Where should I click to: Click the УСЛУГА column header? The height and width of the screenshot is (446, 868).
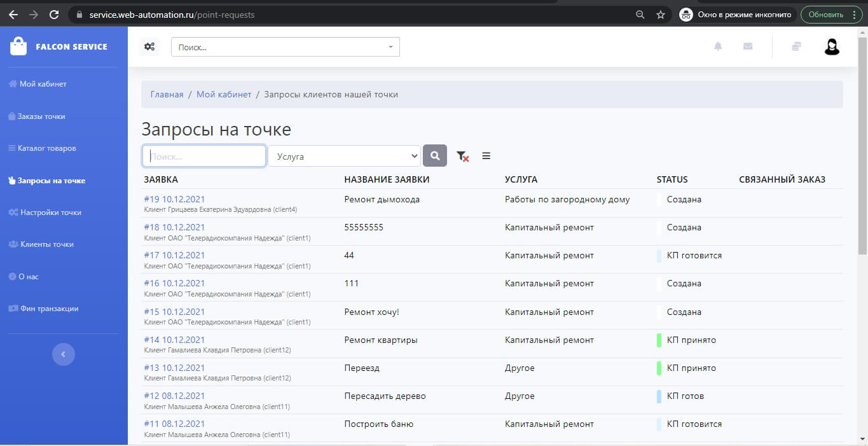[521, 179]
